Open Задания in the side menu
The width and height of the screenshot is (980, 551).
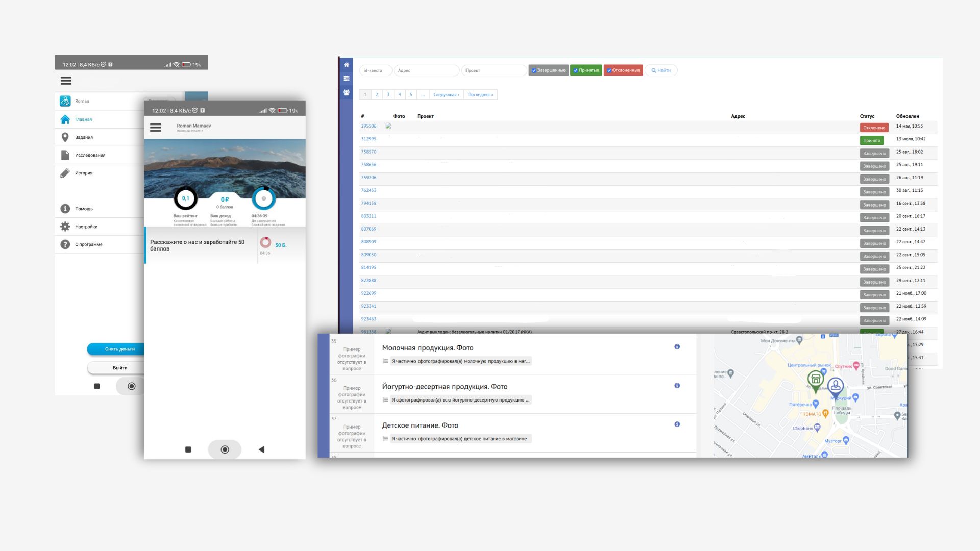point(84,137)
